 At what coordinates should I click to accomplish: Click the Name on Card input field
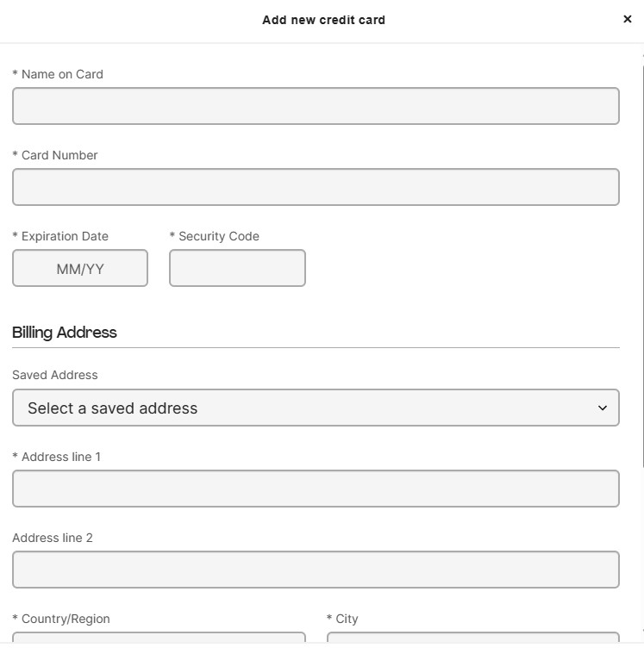pyautogui.click(x=316, y=106)
